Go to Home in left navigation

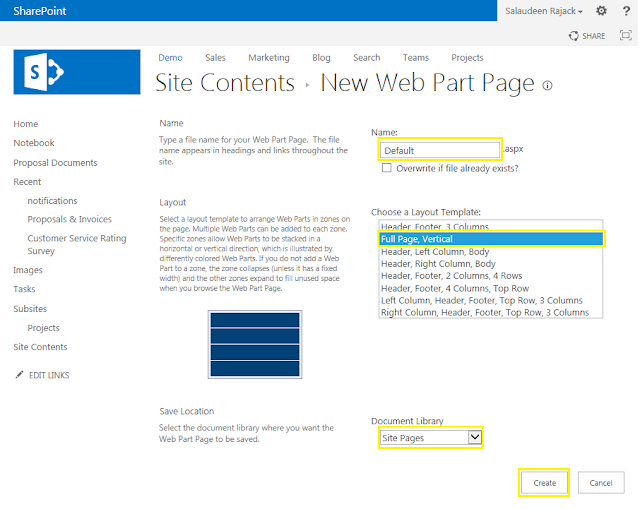(x=26, y=124)
